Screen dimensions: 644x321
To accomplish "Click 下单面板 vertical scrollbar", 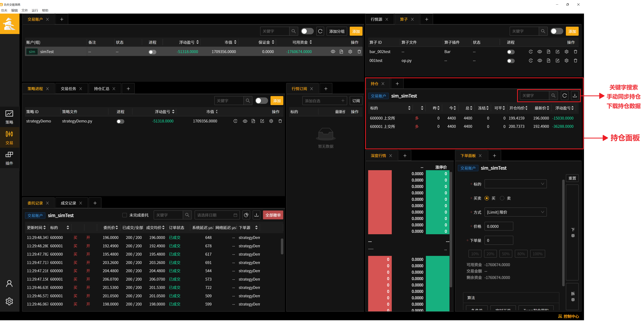I will 563,233.
